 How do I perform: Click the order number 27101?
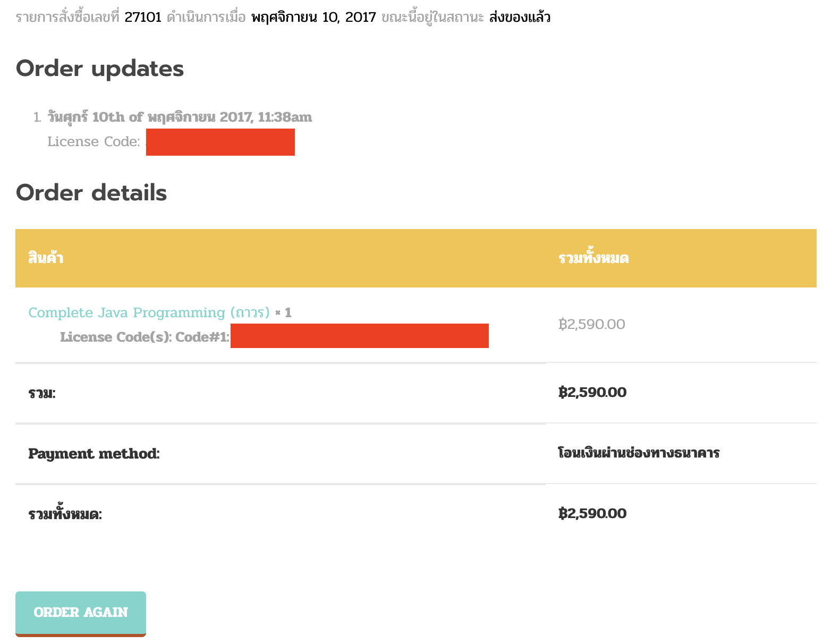click(143, 18)
